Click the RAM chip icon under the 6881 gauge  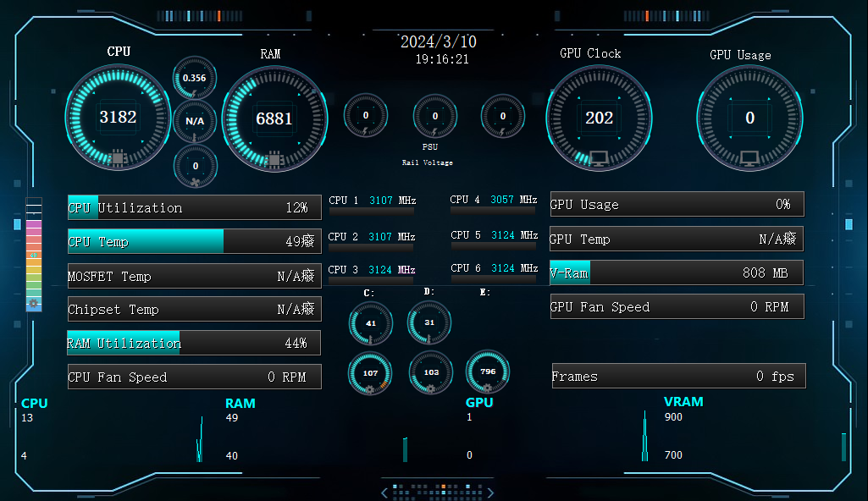tap(274, 159)
